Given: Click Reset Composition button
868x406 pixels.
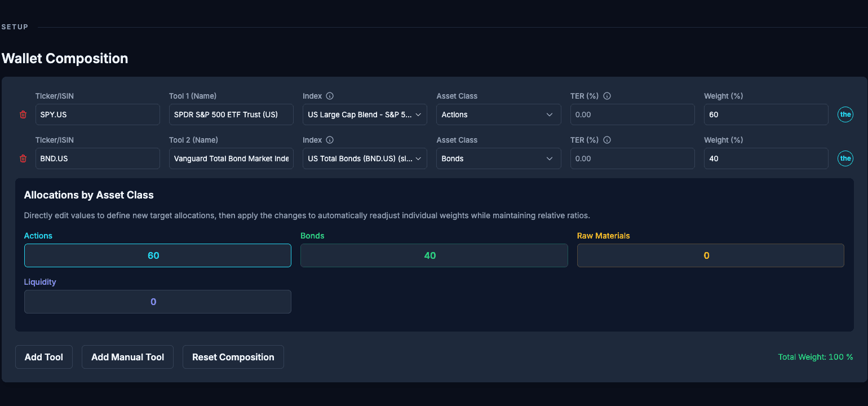Looking at the screenshot, I should (233, 357).
